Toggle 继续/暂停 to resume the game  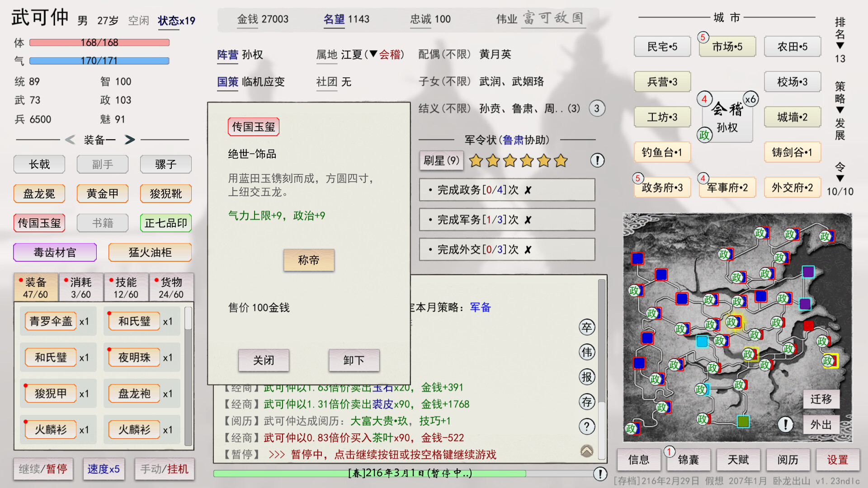point(43,469)
